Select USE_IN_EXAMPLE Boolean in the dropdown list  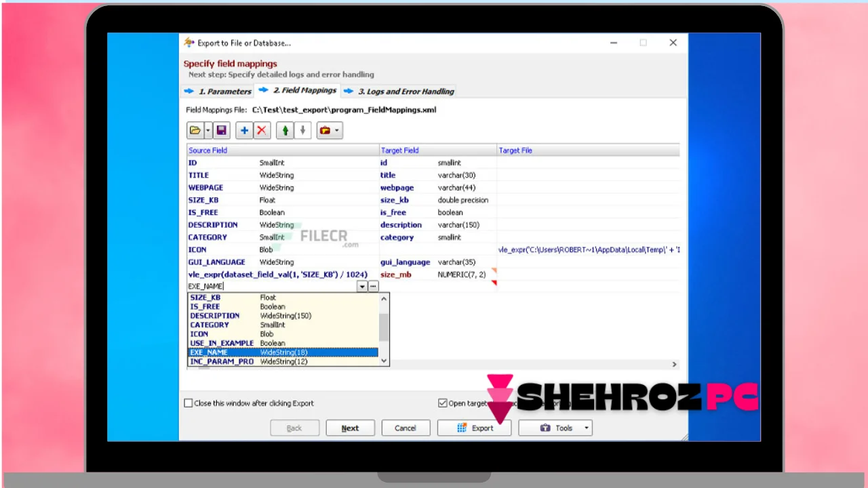(x=283, y=343)
